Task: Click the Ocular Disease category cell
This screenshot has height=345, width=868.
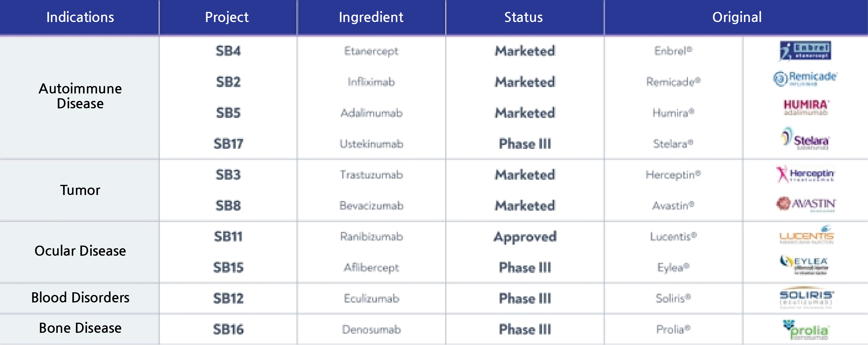Action: click(x=80, y=251)
